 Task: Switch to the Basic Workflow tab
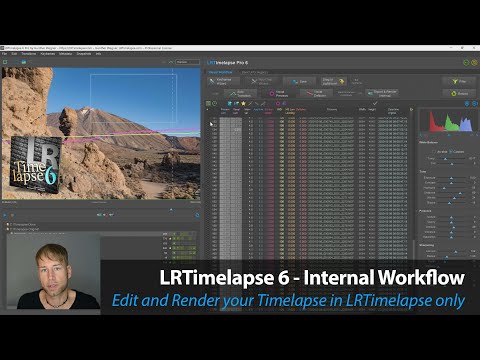pos(255,72)
